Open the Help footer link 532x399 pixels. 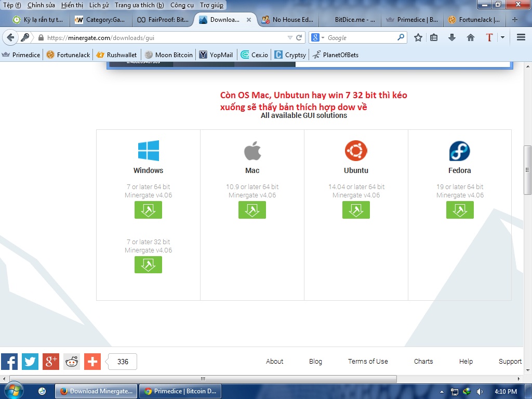pyautogui.click(x=466, y=362)
